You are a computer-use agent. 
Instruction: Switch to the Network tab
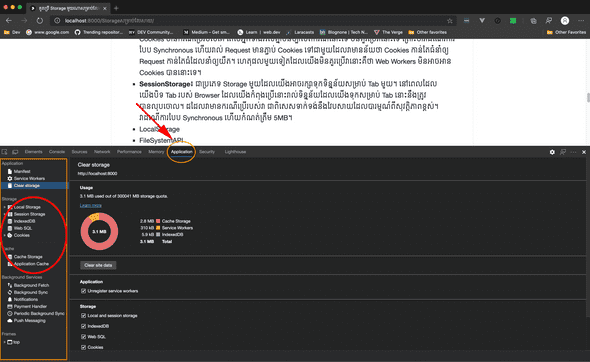pos(102,152)
